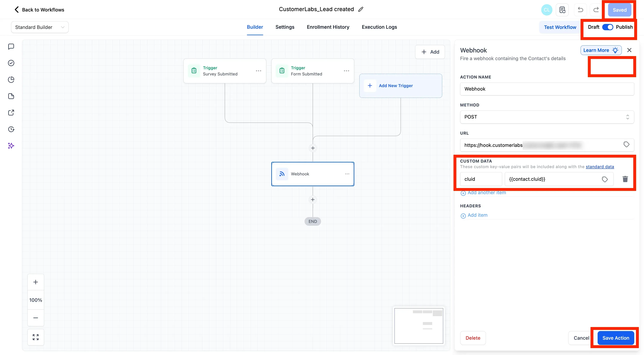The image size is (644, 355).
Task: Click Add item under Headers
Action: [x=474, y=215]
